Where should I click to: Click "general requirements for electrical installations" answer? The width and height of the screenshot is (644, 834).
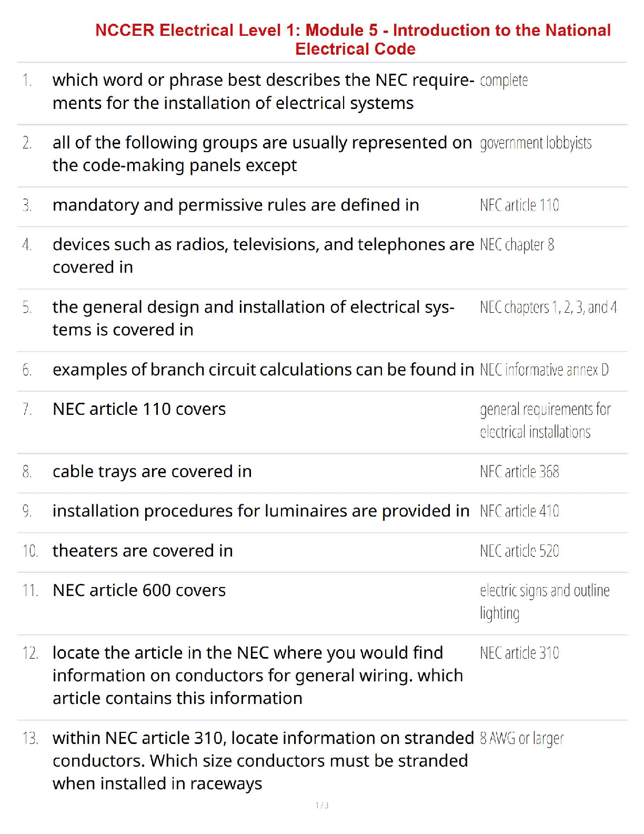[x=545, y=421]
